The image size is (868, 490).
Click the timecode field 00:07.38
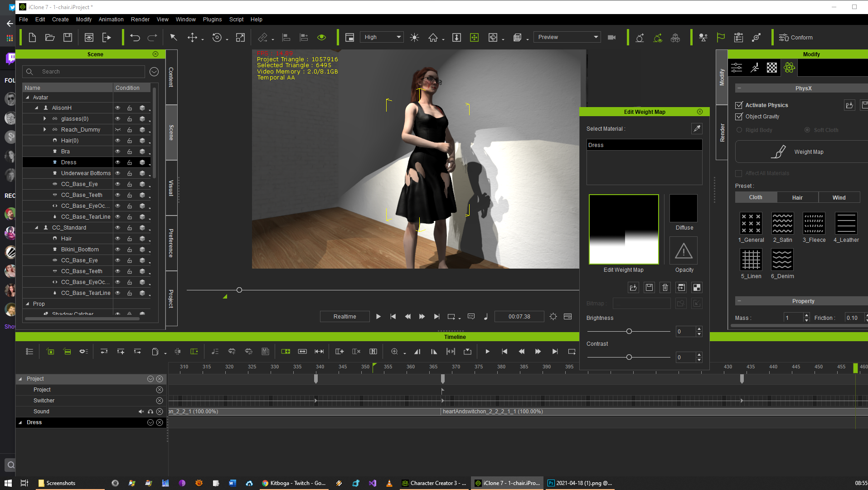click(519, 317)
